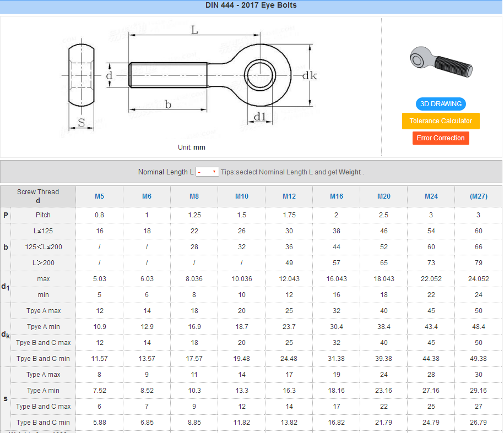This screenshot has height=433, width=504.
Task: Select the M8 thread column header
Action: tap(194, 196)
